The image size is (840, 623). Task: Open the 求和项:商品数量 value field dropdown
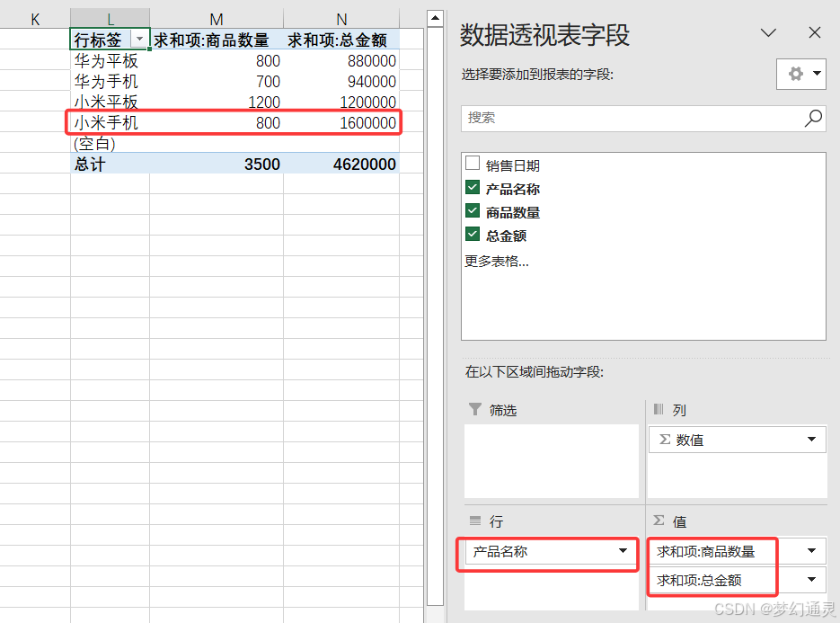(x=811, y=550)
